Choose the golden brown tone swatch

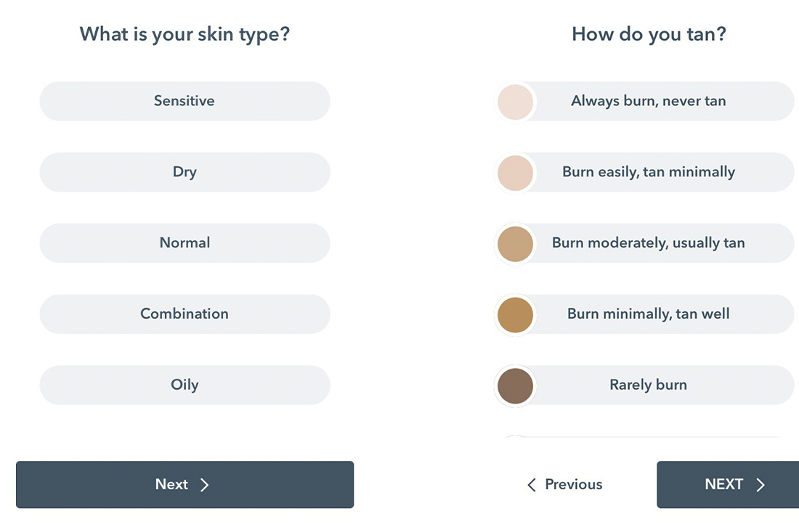click(516, 315)
